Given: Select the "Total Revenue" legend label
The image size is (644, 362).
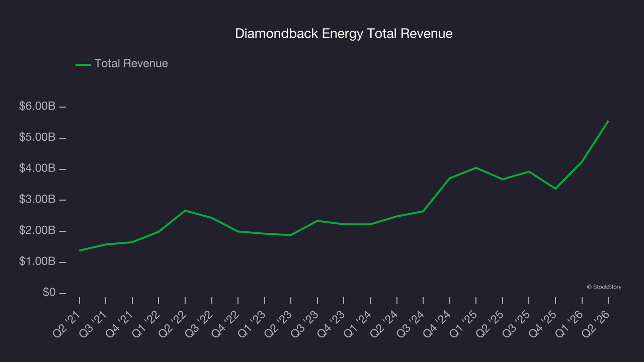Looking at the screenshot, I should (x=131, y=64).
